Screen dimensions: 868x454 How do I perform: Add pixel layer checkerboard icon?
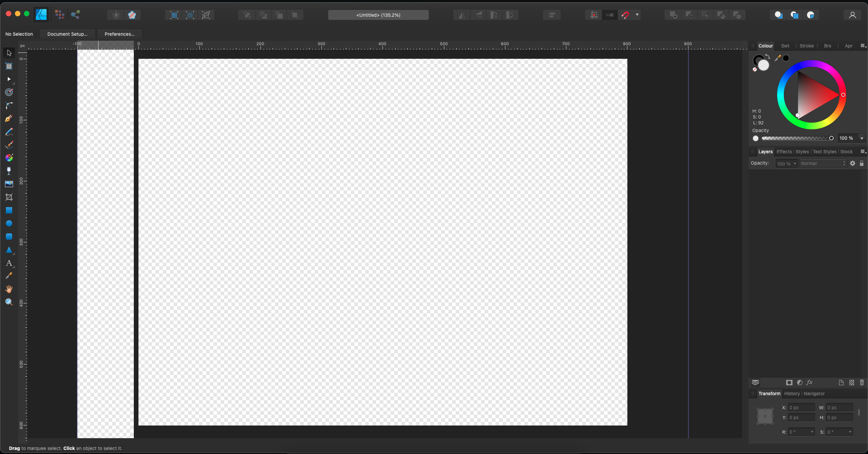coord(852,383)
